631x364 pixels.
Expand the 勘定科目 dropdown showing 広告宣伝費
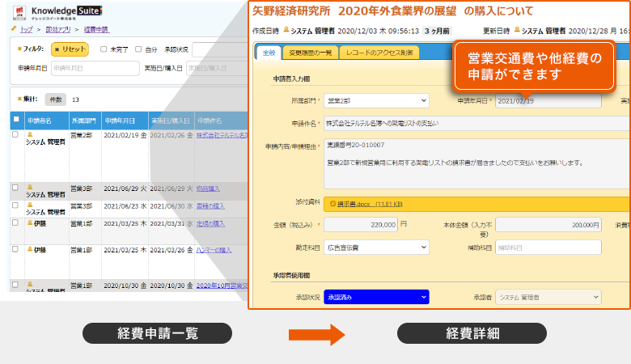pos(376,247)
